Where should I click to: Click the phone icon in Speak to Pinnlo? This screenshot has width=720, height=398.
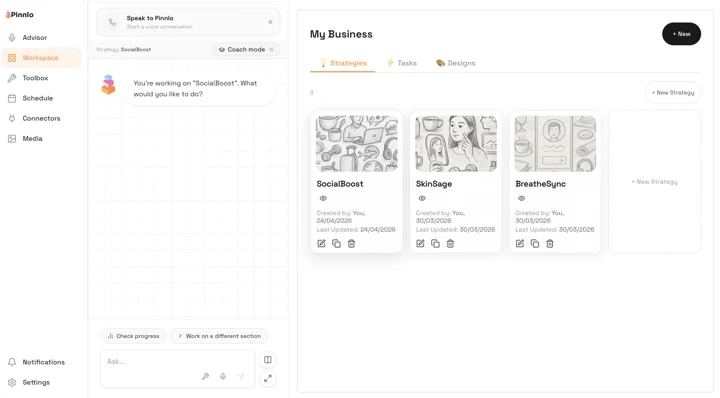coord(112,22)
